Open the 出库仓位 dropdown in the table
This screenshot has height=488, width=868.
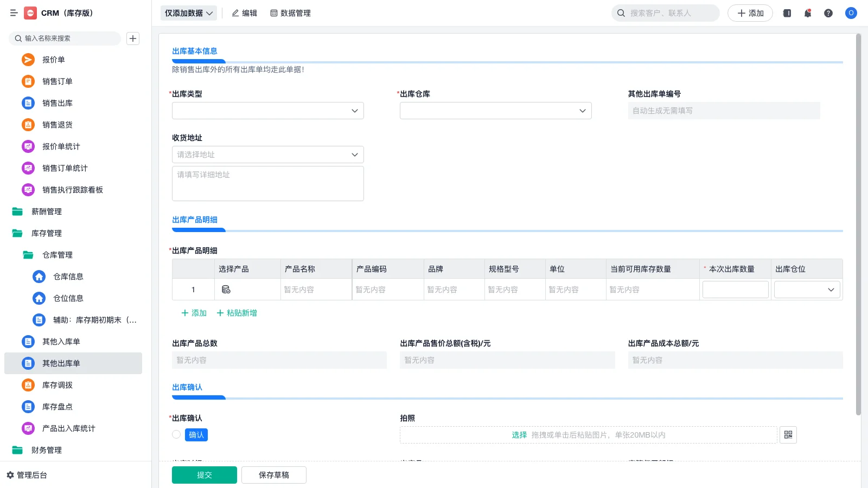[x=807, y=289]
